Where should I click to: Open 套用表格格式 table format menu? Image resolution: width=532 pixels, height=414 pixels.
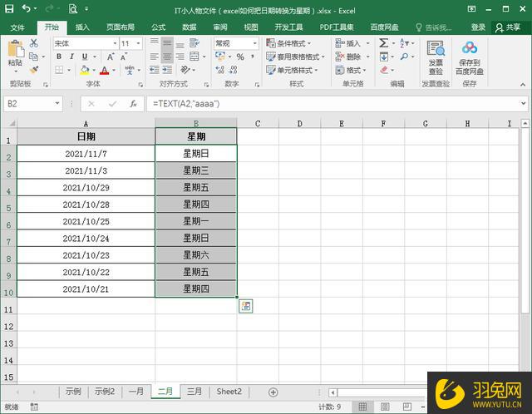[296, 57]
